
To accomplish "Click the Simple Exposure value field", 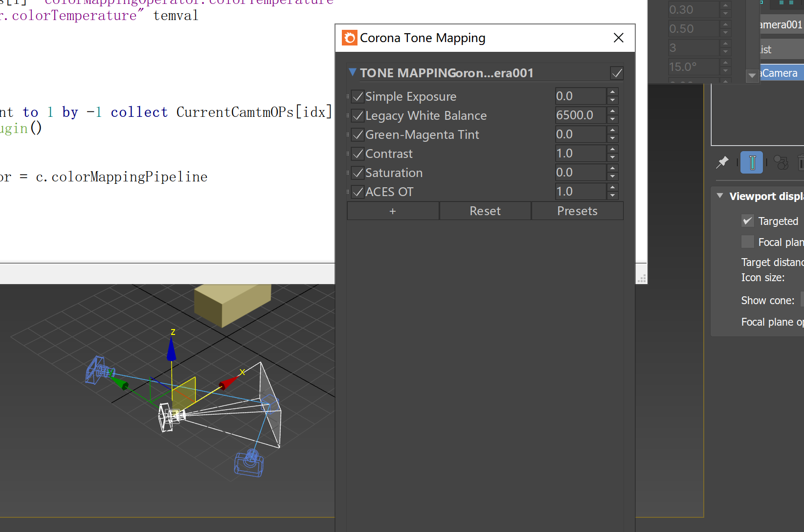I will pos(581,96).
